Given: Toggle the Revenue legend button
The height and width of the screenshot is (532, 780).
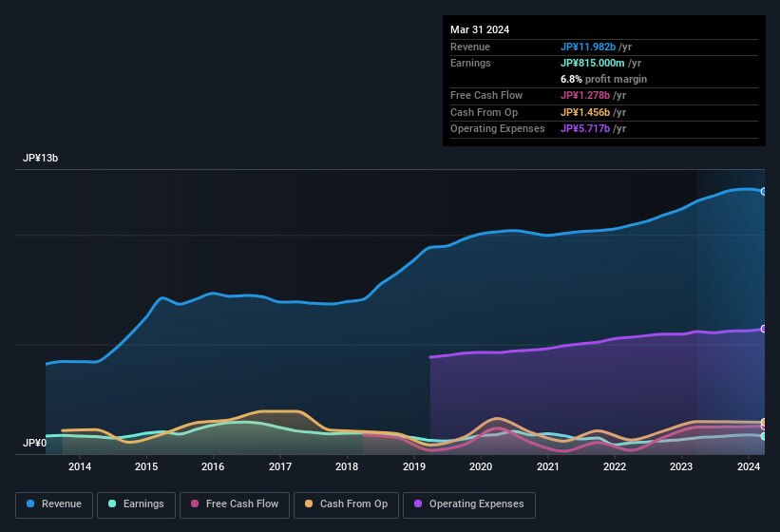Looking at the screenshot, I should pyautogui.click(x=54, y=504).
